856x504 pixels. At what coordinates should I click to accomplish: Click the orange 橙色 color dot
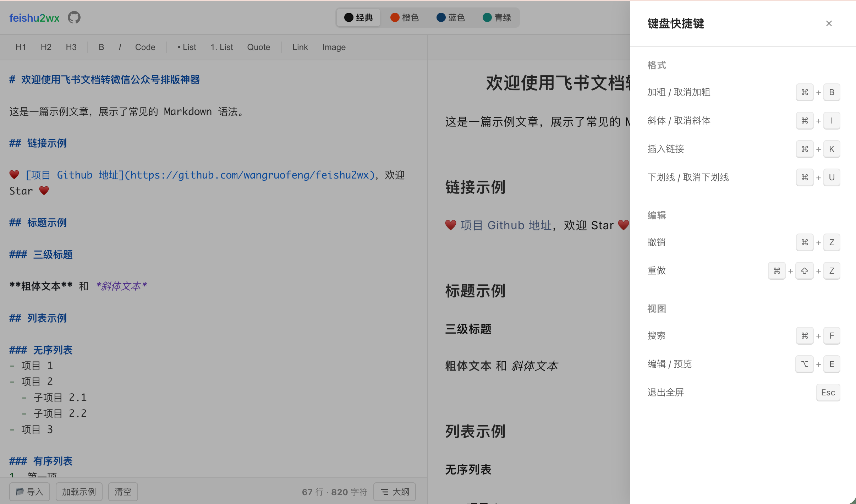pyautogui.click(x=395, y=17)
